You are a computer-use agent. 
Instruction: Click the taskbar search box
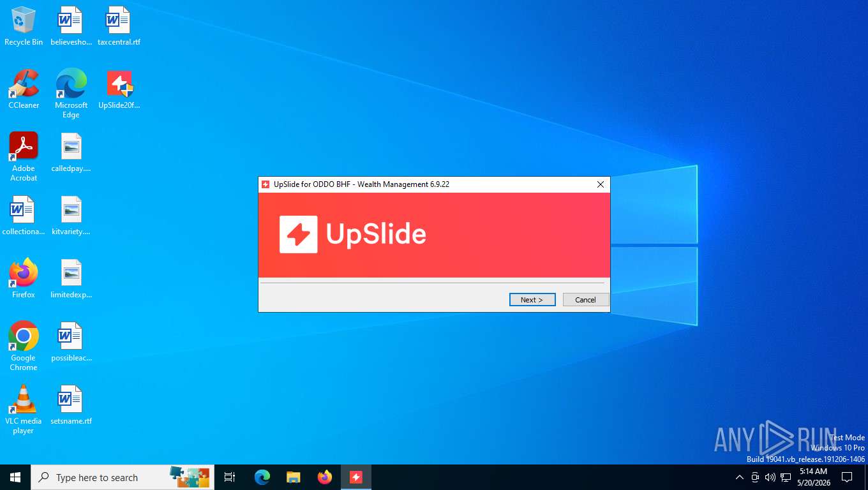point(123,477)
